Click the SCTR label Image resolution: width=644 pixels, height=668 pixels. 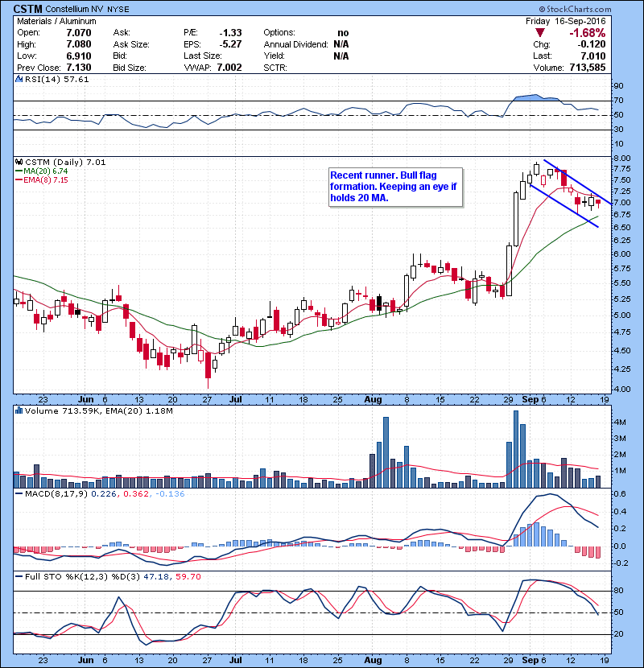click(x=275, y=68)
